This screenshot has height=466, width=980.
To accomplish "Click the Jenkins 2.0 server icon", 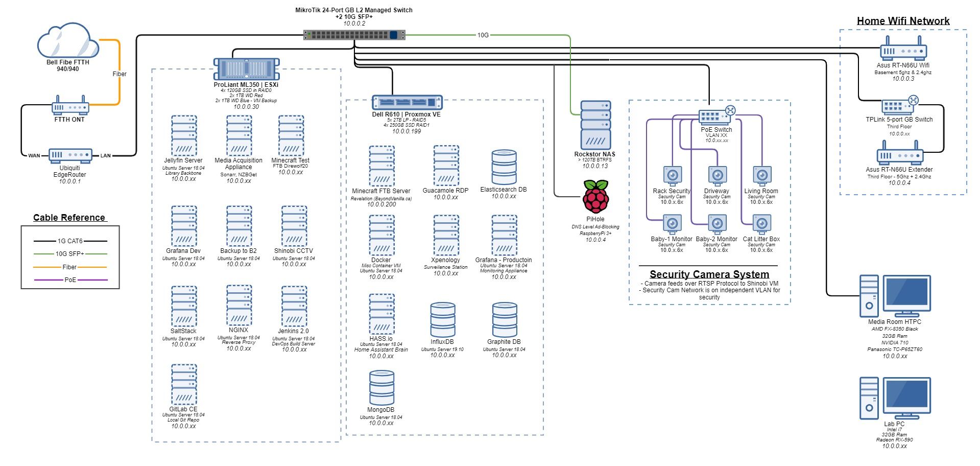I will pos(294,306).
